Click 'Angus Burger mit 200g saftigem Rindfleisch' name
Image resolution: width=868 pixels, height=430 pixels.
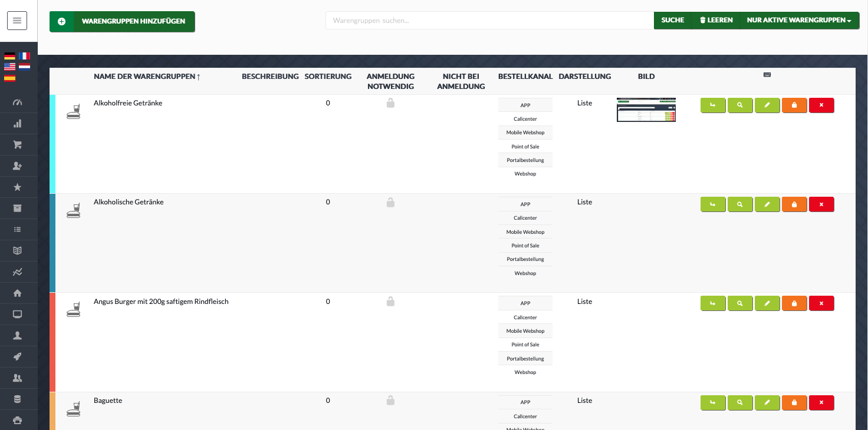coord(161,302)
